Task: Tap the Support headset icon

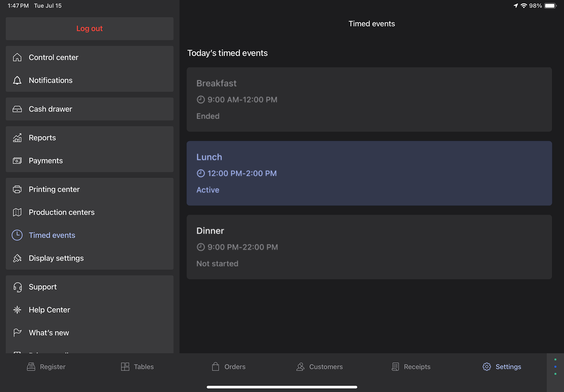Action: pyautogui.click(x=17, y=287)
